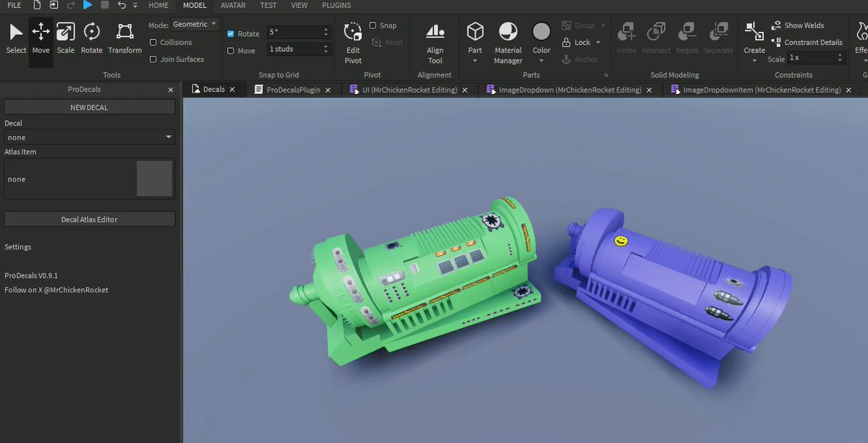Click the constraint Scale 1x field
This screenshot has width=868, height=443.
pos(816,58)
